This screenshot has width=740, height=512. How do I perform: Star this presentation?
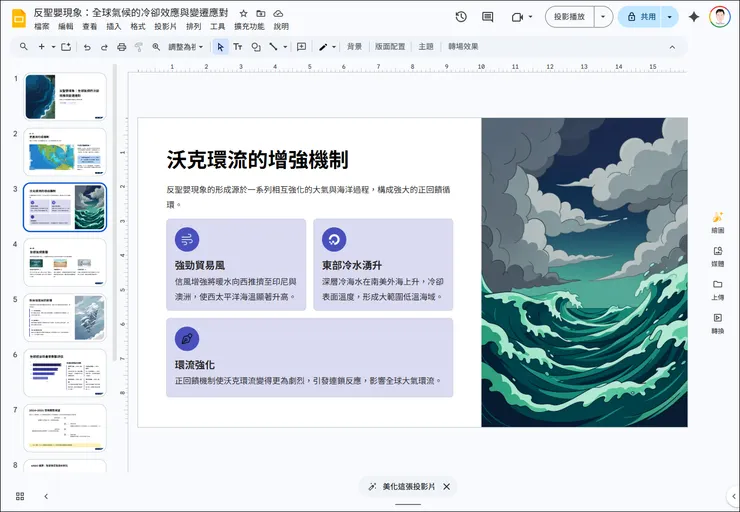pos(244,14)
